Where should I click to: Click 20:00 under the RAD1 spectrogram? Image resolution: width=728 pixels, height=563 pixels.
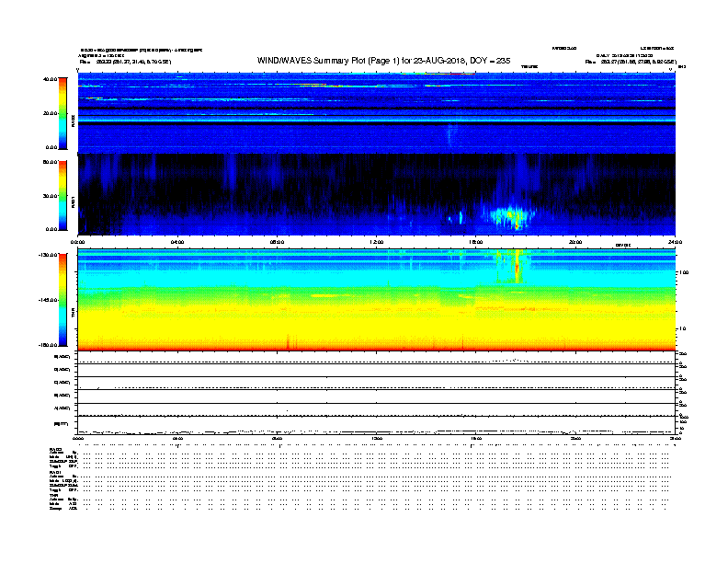pos(575,242)
